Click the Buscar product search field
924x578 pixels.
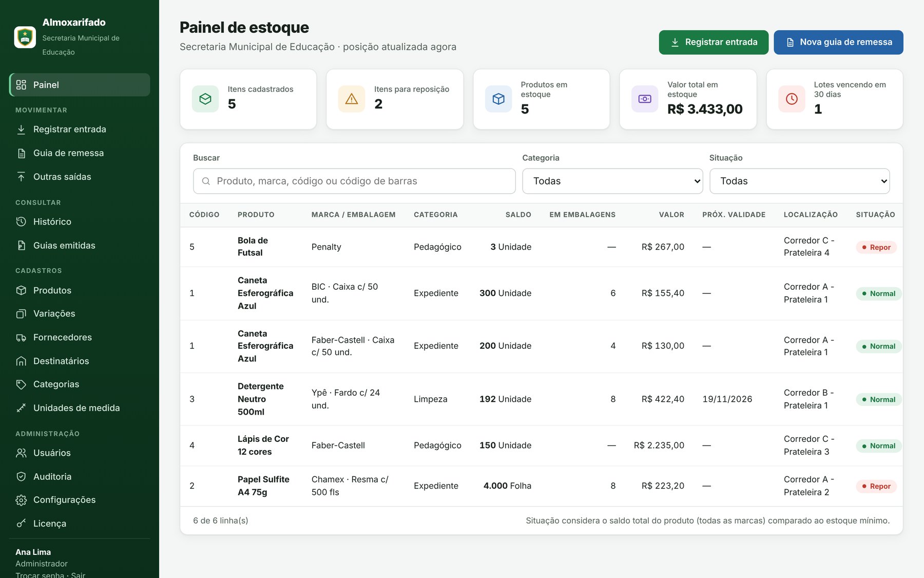(354, 181)
